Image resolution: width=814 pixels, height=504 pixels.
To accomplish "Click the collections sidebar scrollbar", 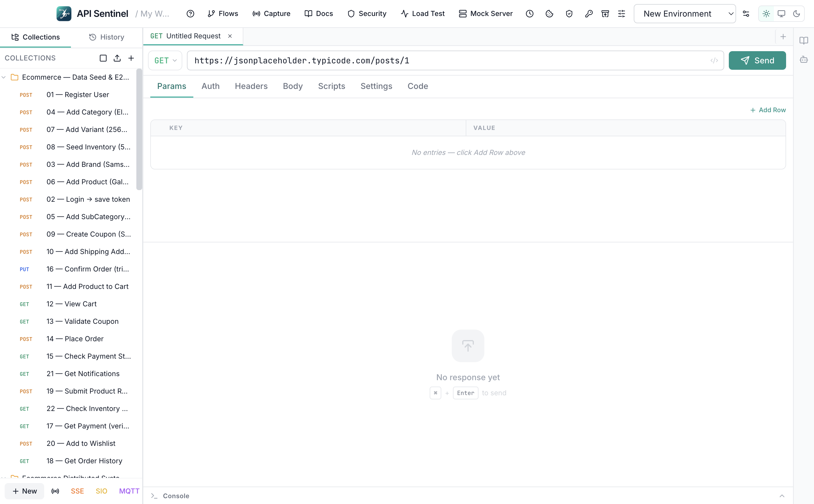I will [x=139, y=129].
